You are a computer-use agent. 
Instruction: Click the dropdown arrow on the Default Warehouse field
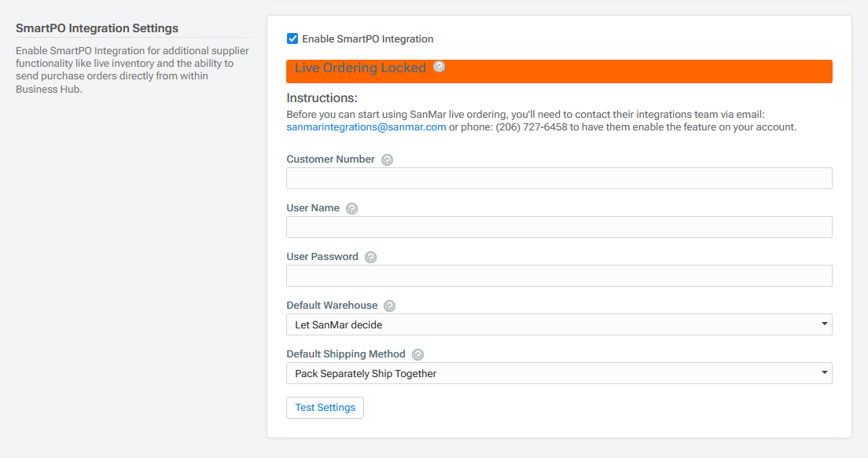click(x=824, y=324)
